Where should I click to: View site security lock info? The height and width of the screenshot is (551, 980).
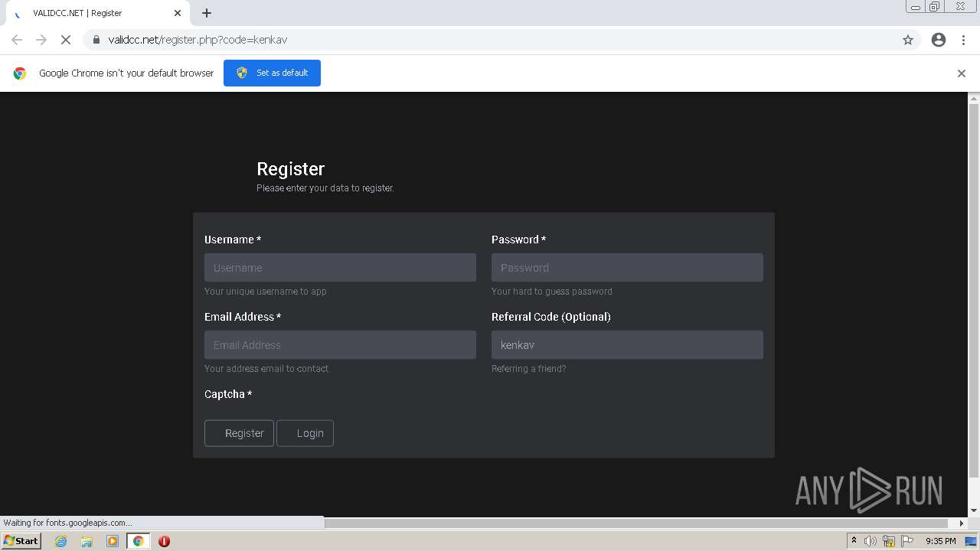(96, 40)
